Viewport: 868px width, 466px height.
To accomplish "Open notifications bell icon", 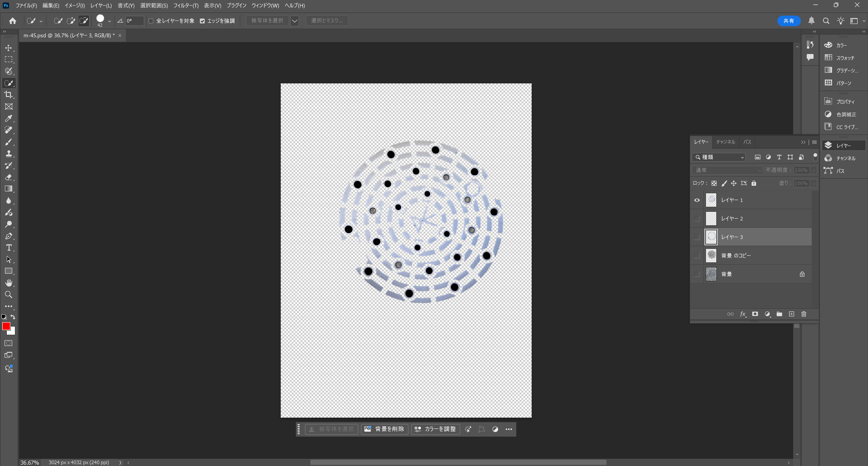I will pos(811,21).
